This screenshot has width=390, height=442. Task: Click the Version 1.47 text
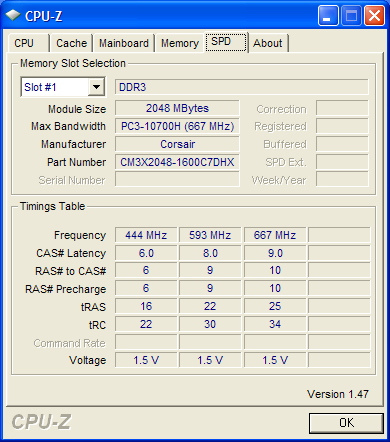[x=338, y=394]
